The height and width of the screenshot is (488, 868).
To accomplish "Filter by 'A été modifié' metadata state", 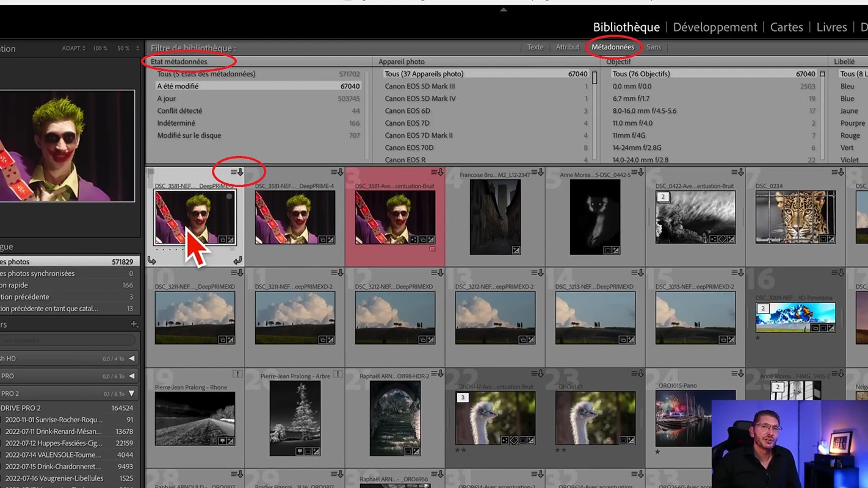I will click(x=258, y=86).
